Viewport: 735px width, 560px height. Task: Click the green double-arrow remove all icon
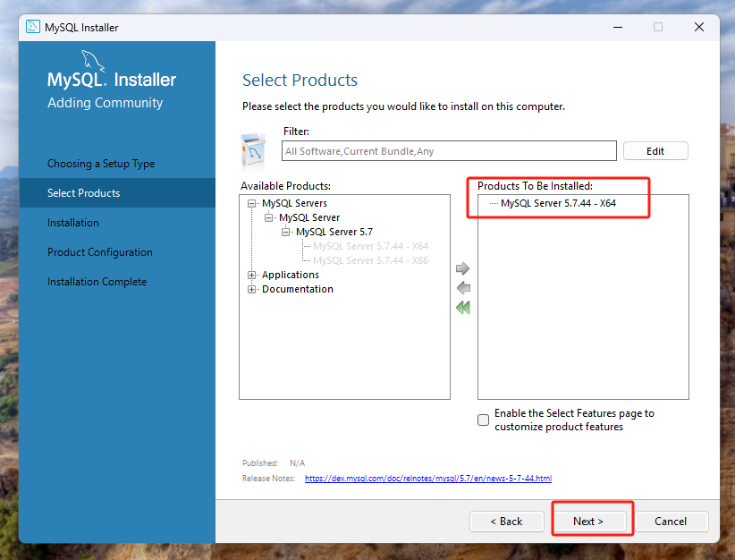[x=462, y=308]
